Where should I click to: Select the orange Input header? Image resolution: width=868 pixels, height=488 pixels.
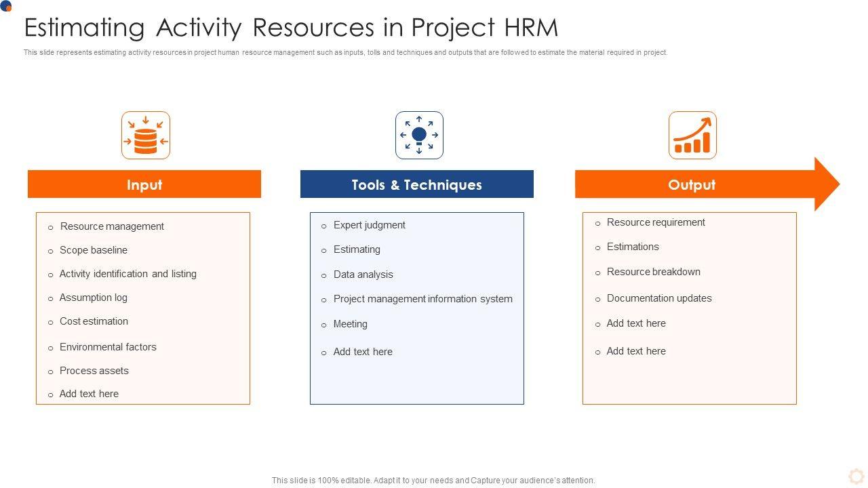click(144, 184)
